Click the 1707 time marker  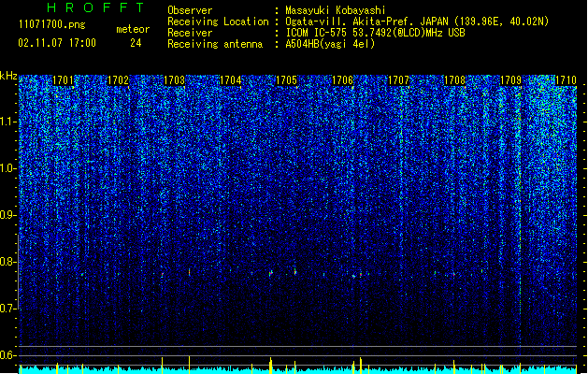click(398, 80)
